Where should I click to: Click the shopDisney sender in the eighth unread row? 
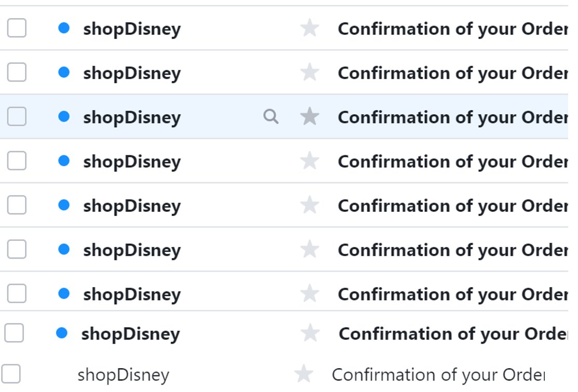(130, 334)
